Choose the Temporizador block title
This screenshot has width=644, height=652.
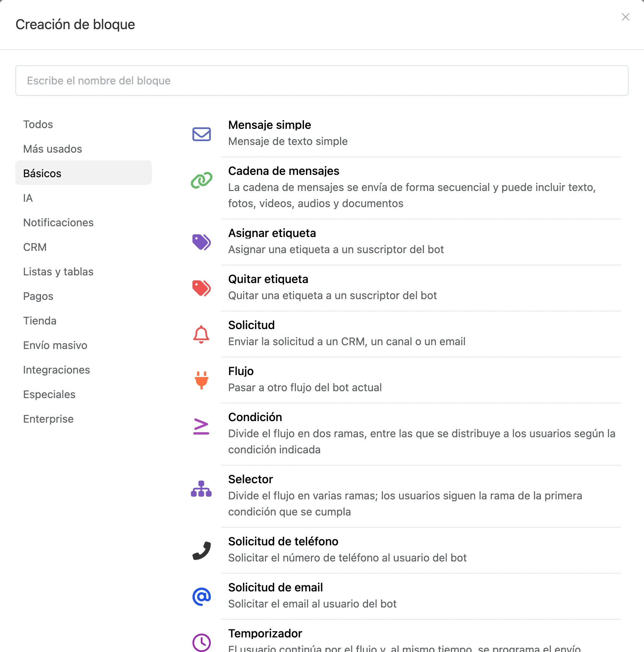pyautogui.click(x=265, y=634)
